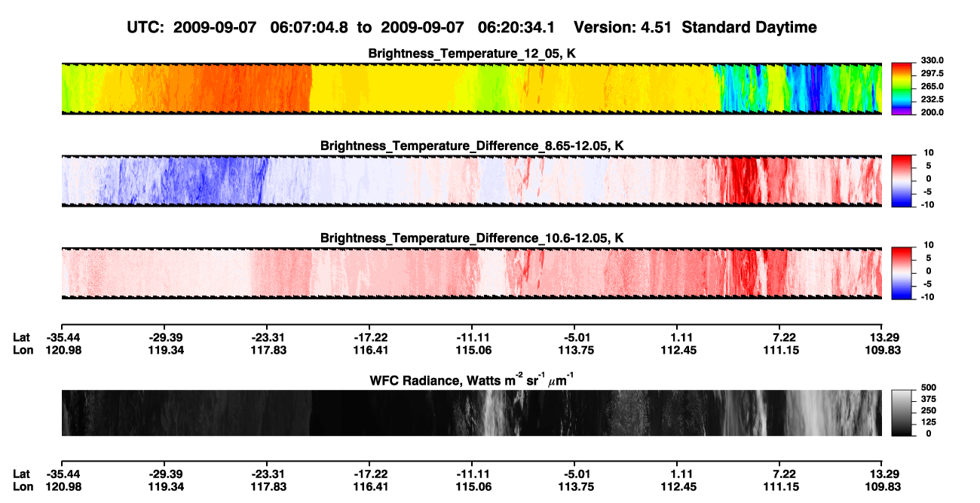The width and height of the screenshot is (980, 503).
Task: Click longitude 115.06 on the upper axis
Action: coord(472,351)
